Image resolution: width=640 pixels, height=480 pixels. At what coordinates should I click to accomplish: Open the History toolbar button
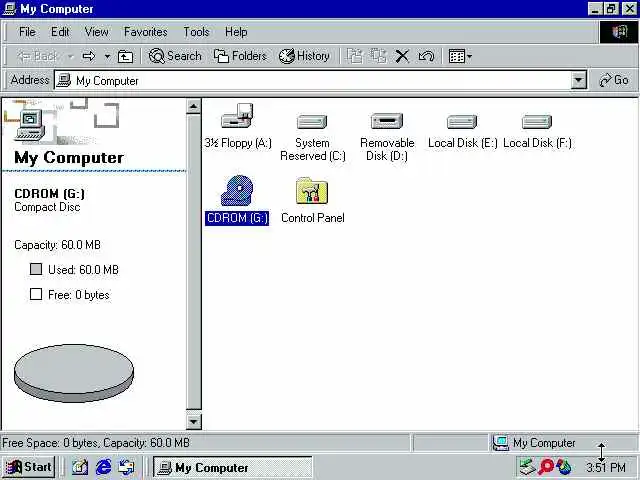[304, 56]
